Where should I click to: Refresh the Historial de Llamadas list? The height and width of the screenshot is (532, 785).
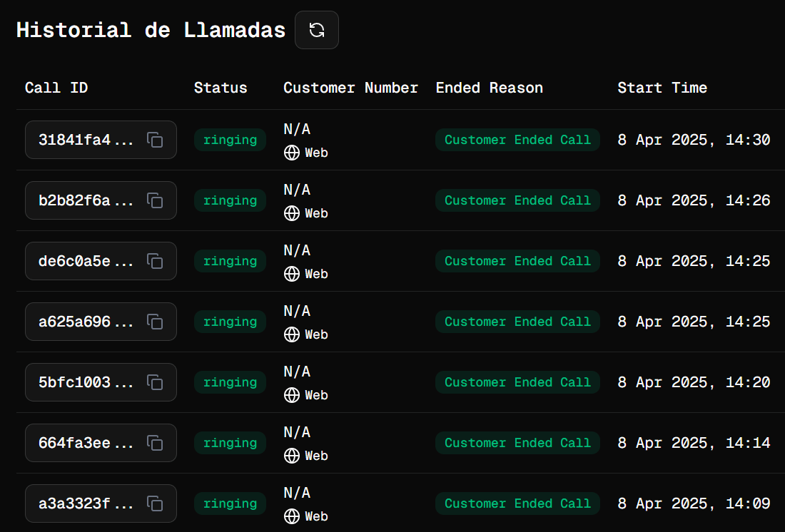tap(316, 30)
